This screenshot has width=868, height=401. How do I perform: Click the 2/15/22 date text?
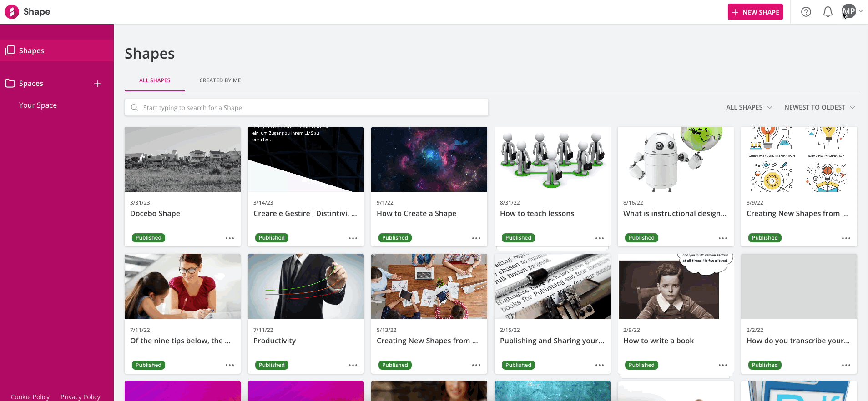(x=510, y=330)
